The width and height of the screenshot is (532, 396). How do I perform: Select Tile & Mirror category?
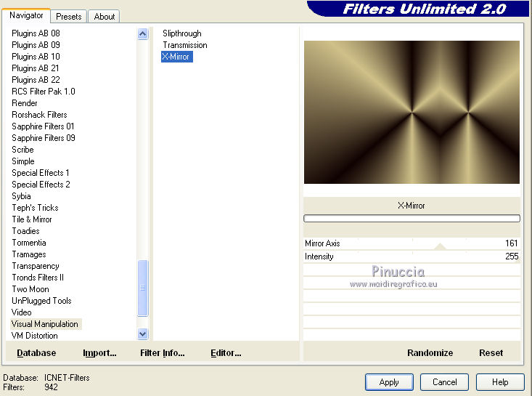[32, 219]
